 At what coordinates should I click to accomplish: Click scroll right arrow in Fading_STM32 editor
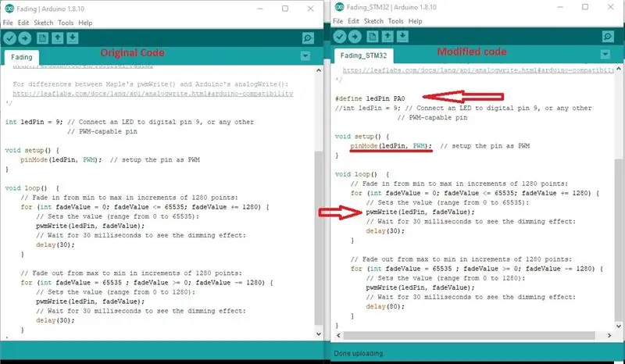coord(609,335)
